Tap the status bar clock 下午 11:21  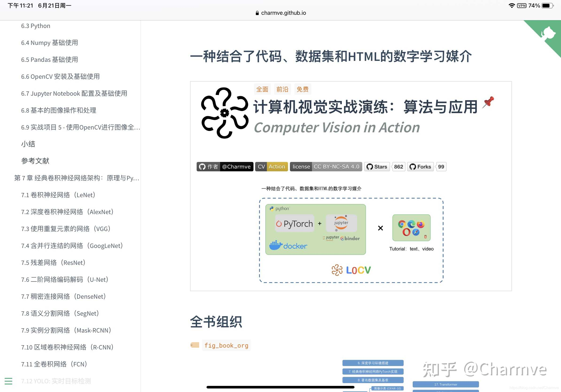pyautogui.click(x=20, y=5)
